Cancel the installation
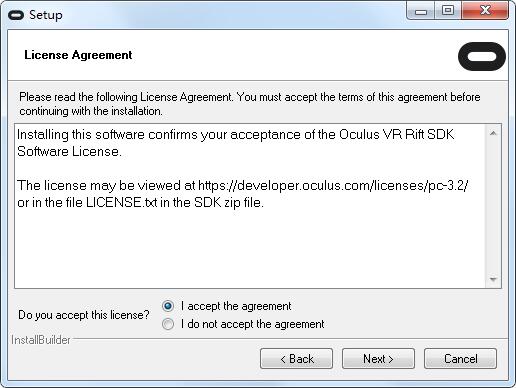Screen dimensions: 516x388 pyautogui.click(x=460, y=359)
